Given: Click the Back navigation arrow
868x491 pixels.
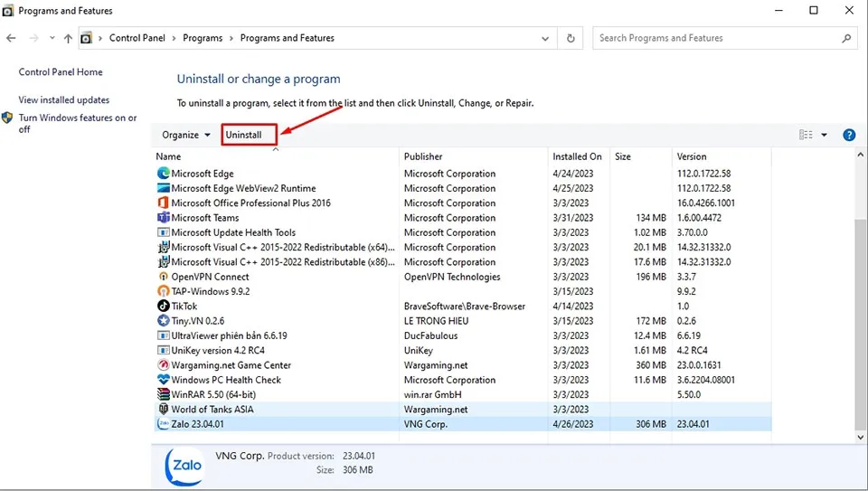Looking at the screenshot, I should [x=12, y=38].
